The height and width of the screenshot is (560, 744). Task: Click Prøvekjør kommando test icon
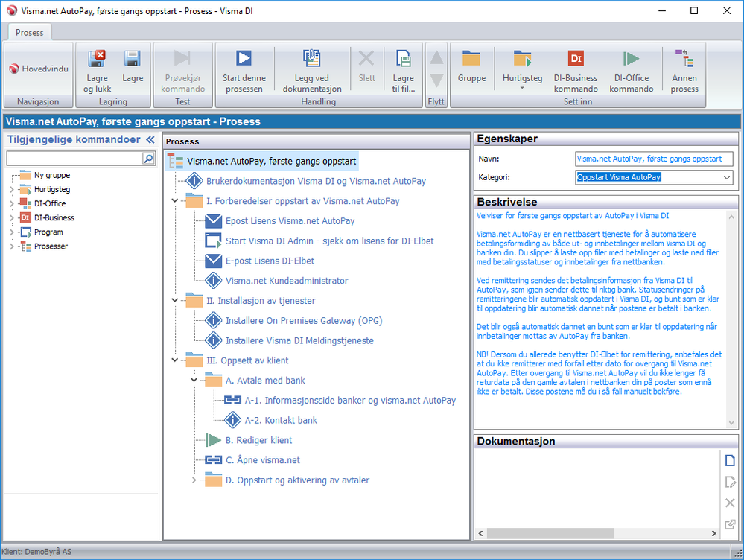click(182, 58)
